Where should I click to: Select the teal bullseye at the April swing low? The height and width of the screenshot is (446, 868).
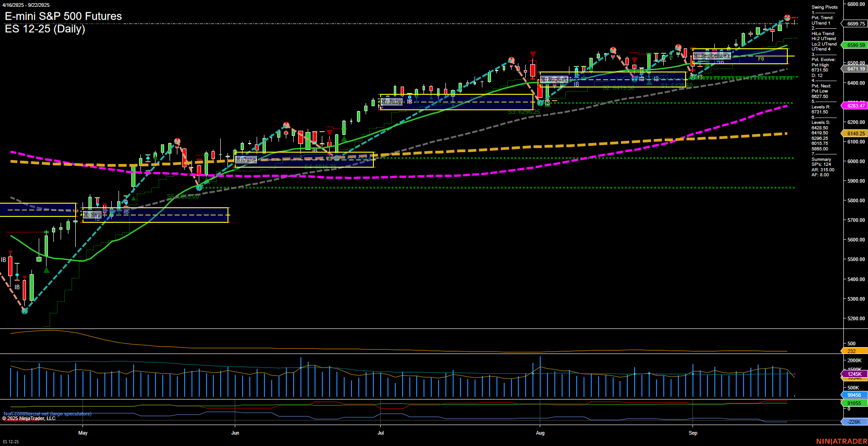coord(24,311)
